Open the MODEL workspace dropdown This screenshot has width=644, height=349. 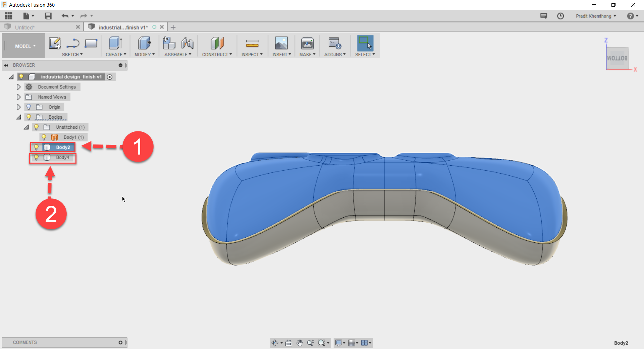[x=23, y=46]
